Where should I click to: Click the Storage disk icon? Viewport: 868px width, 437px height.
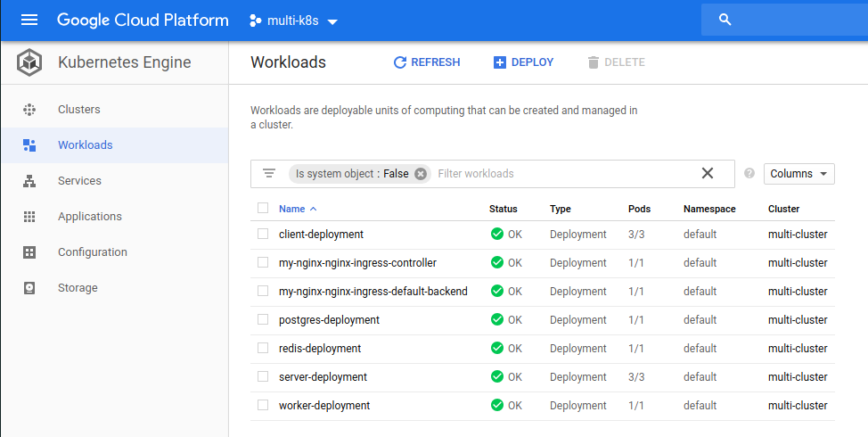(29, 288)
